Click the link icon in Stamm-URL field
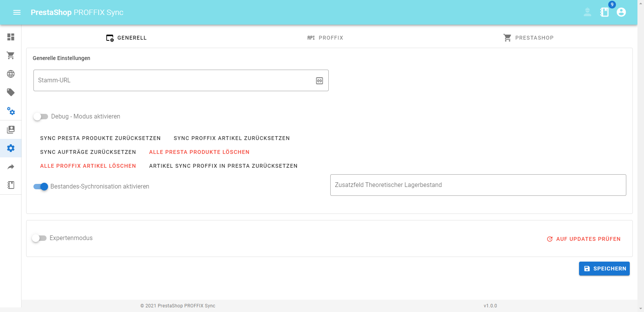Viewport: 644px width, 312px height. click(x=320, y=81)
